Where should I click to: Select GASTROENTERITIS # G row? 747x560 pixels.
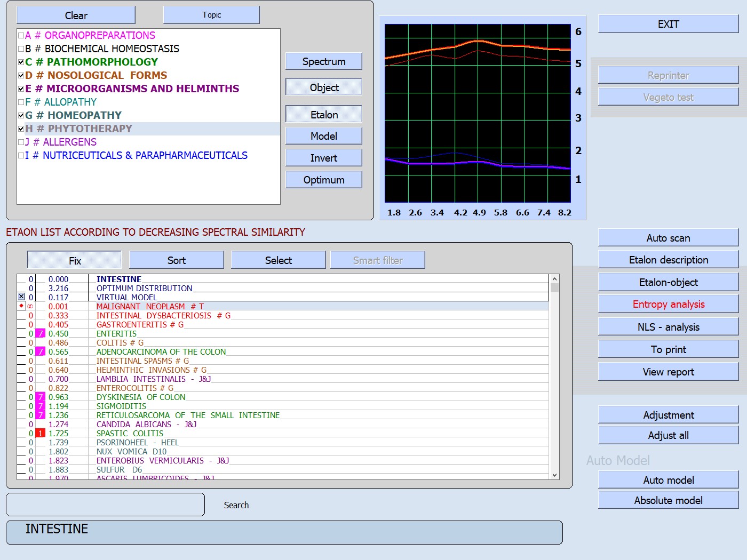(x=283, y=324)
